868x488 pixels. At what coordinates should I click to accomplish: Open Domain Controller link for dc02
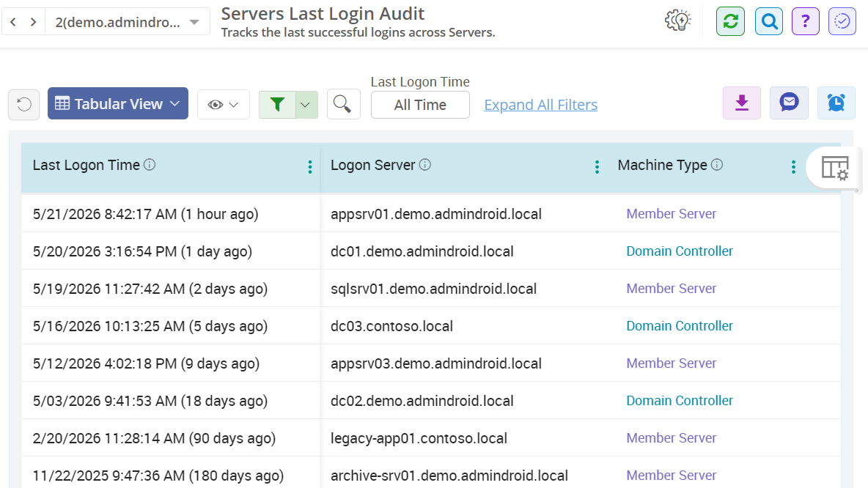coord(680,401)
